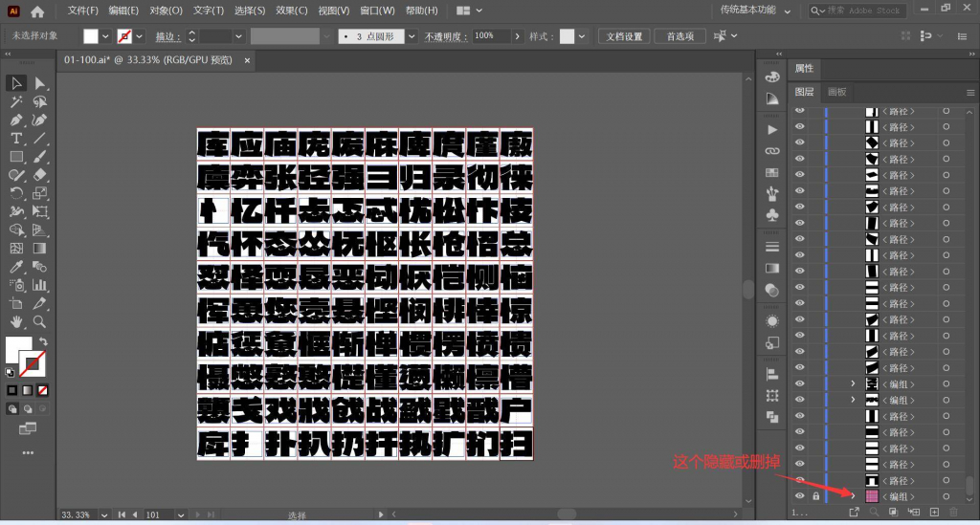Select the Eraser tool
This screenshot has height=525, width=980.
pyautogui.click(x=39, y=175)
